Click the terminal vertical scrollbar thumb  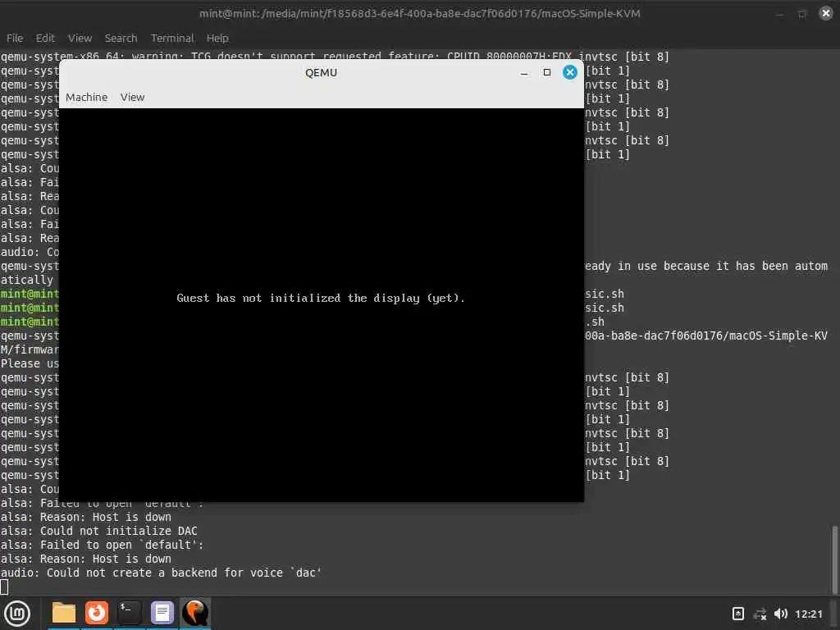[x=834, y=559]
